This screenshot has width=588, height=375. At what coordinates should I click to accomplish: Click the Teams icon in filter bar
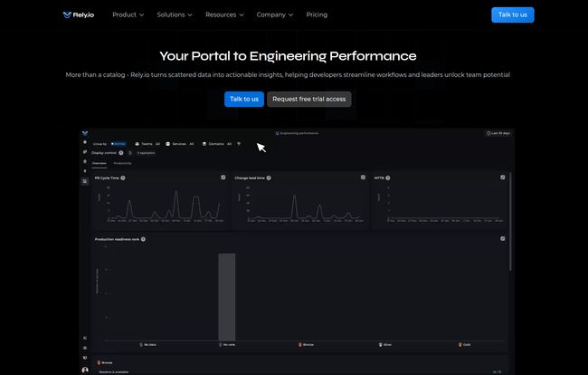[x=137, y=144]
